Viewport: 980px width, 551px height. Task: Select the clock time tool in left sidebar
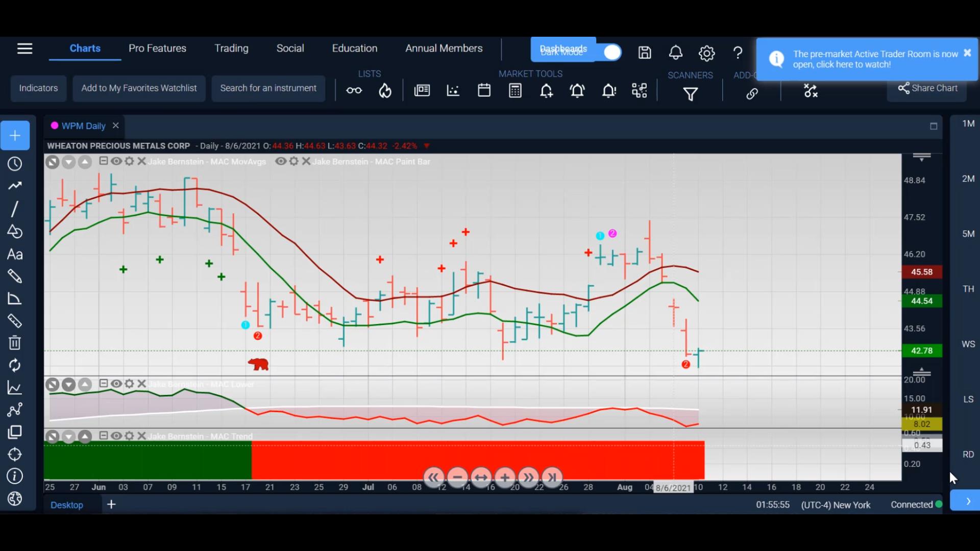click(x=15, y=164)
